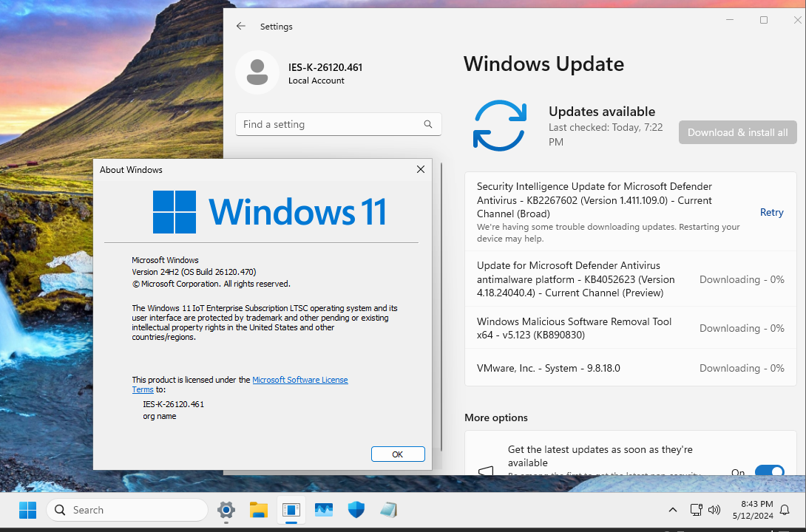Click Windows Malicious Software Removal Tool row
The image size is (806, 532).
pyautogui.click(x=631, y=328)
